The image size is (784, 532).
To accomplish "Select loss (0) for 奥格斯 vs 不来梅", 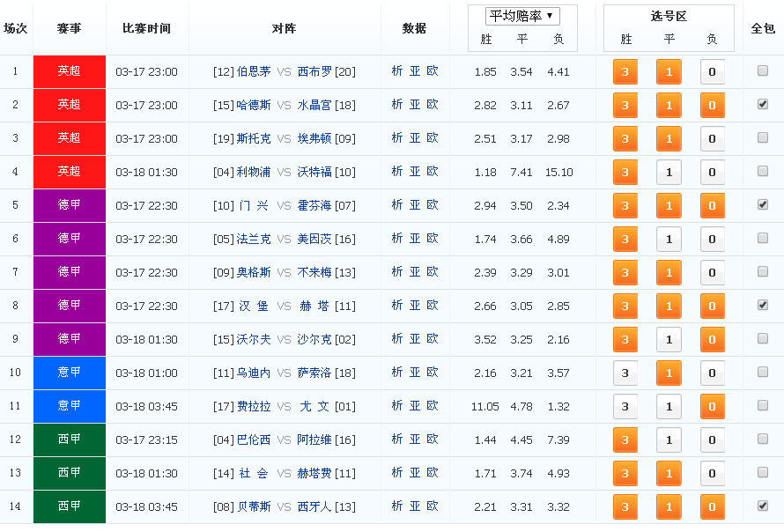I will point(712,273).
